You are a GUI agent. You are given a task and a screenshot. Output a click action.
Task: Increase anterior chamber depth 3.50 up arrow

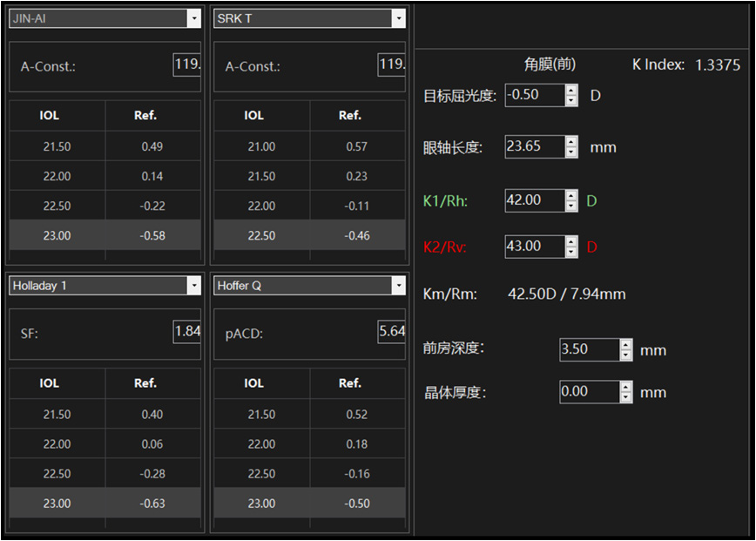coord(626,344)
